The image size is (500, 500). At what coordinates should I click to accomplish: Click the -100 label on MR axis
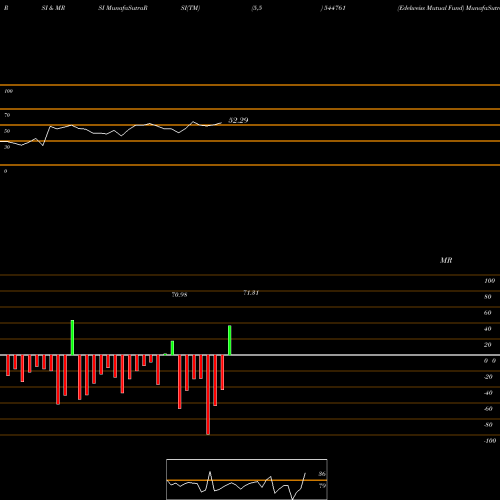point(490,441)
